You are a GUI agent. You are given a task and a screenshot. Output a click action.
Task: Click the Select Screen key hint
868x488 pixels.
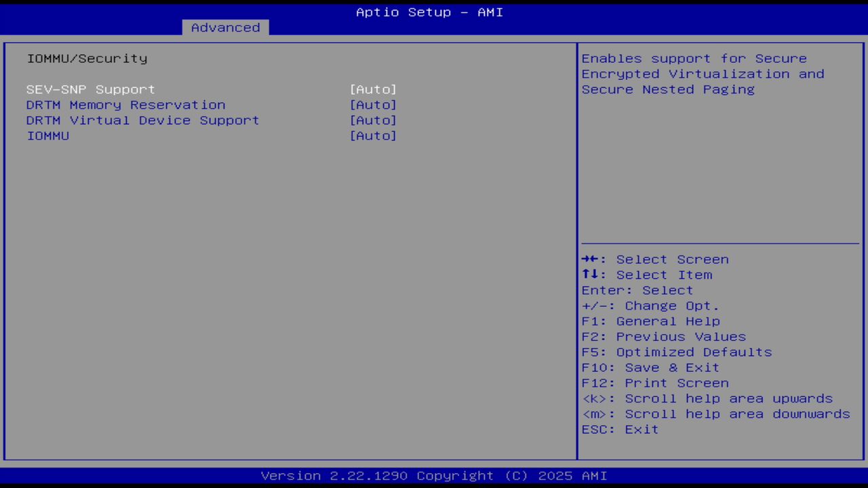(655, 260)
